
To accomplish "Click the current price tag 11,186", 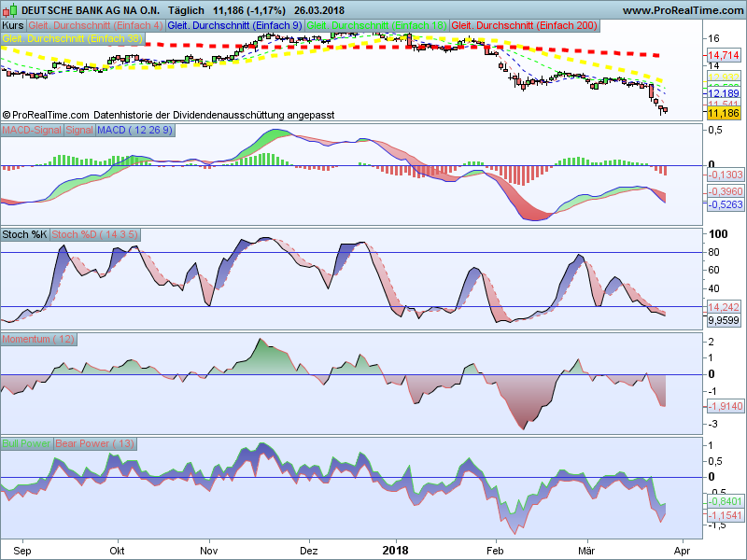I will [x=724, y=113].
